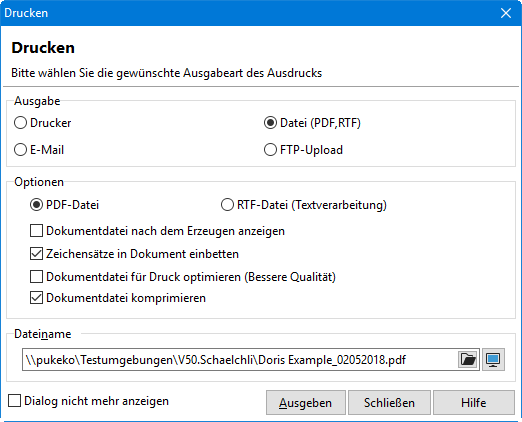Click the Schließen button
Viewport: 522px width, 422px height.
pos(389,403)
